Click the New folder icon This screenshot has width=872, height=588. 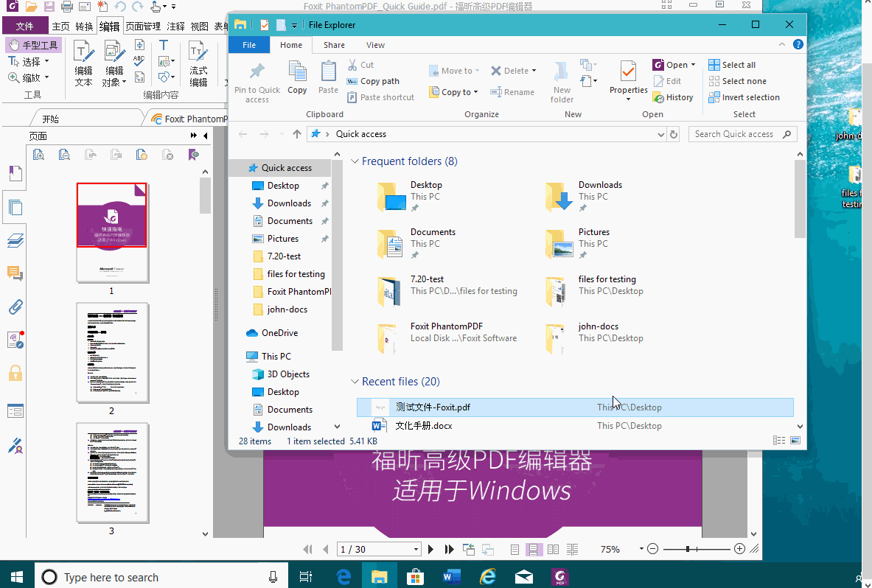click(x=562, y=73)
